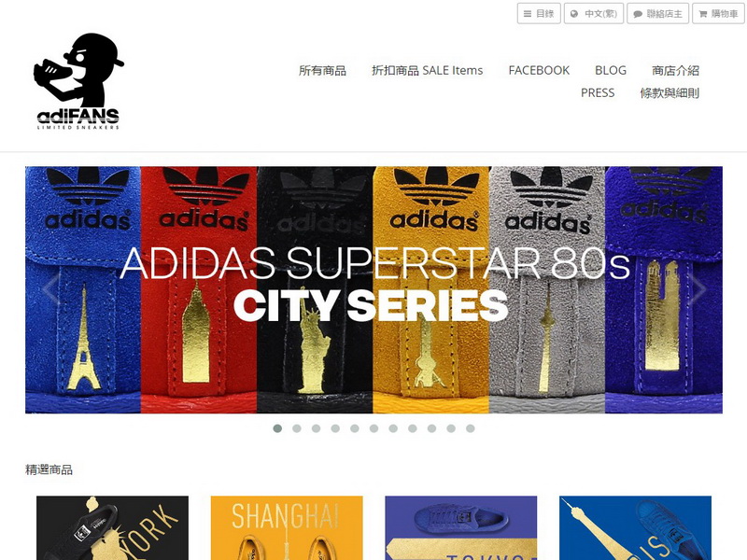Select the last carousel dot indicator
Viewport: 747px width, 560px height.
pos(471,428)
